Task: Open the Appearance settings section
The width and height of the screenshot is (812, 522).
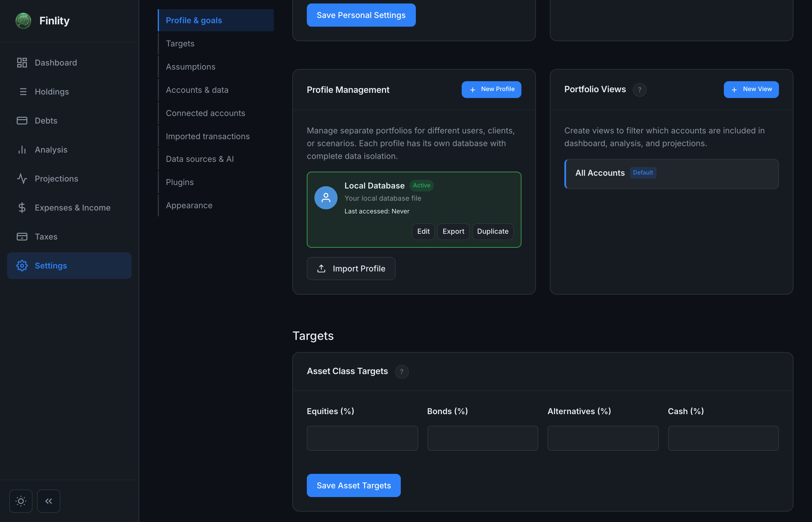Action: coord(216,205)
